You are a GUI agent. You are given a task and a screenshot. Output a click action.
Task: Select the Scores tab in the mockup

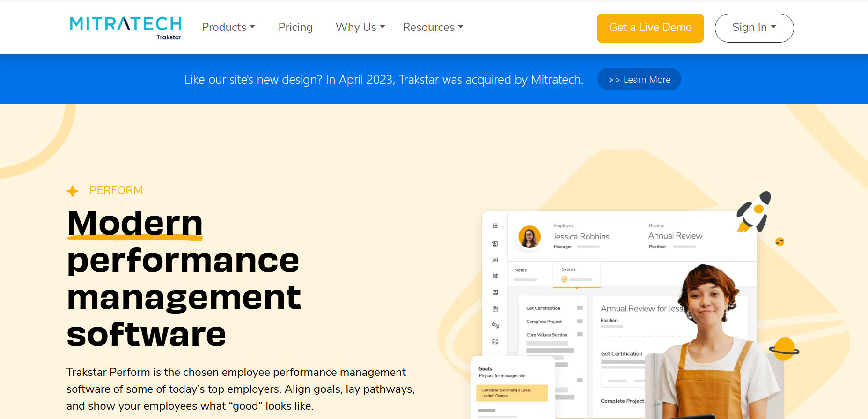(x=577, y=274)
